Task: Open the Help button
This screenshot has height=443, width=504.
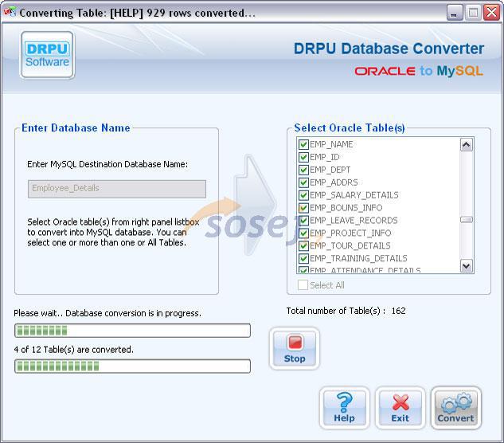Action: pyautogui.click(x=344, y=408)
